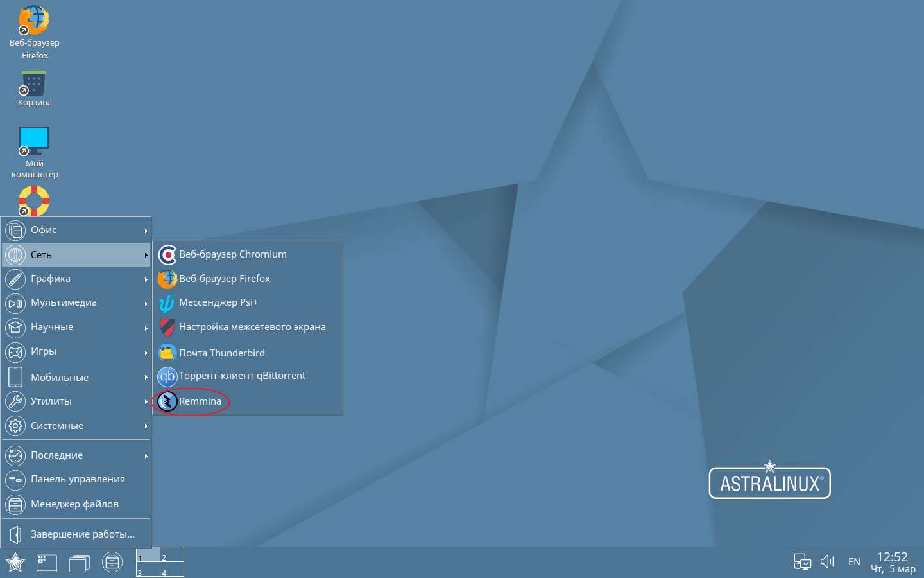This screenshot has width=924, height=578.
Task: Click the Графика category pencil icon
Action: (15, 279)
